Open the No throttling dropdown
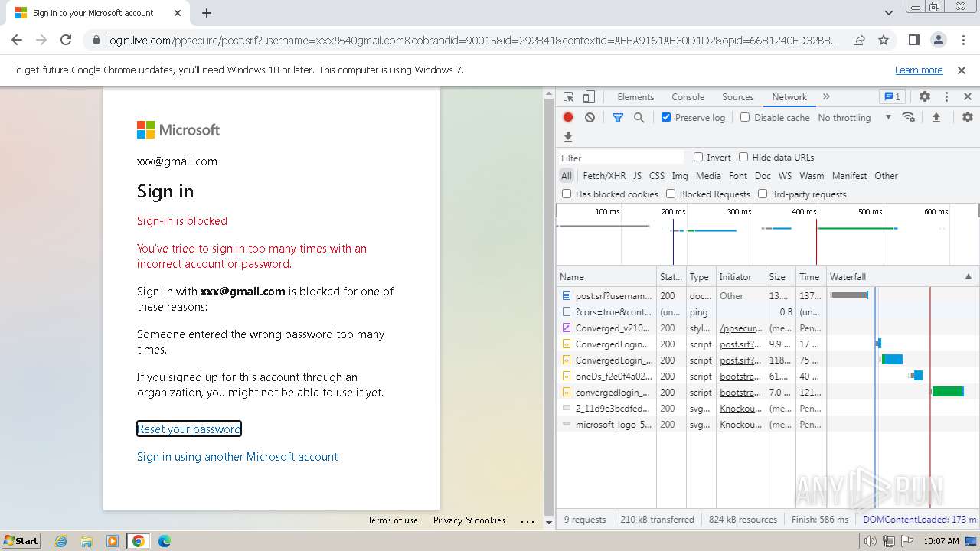 tap(854, 118)
